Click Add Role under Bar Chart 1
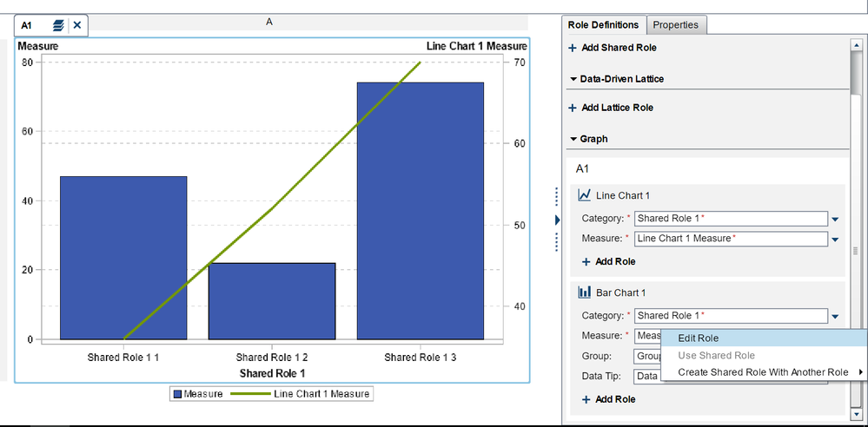The height and width of the screenshot is (427, 868). pyautogui.click(x=615, y=399)
